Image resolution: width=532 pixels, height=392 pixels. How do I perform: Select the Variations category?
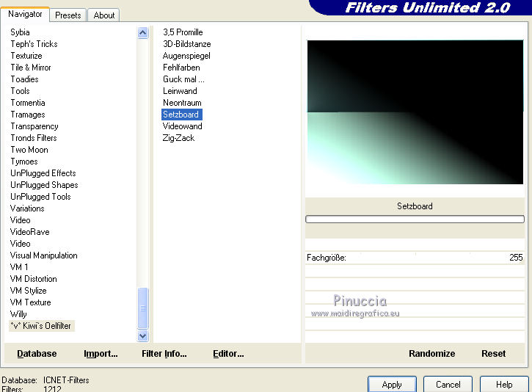pos(27,208)
